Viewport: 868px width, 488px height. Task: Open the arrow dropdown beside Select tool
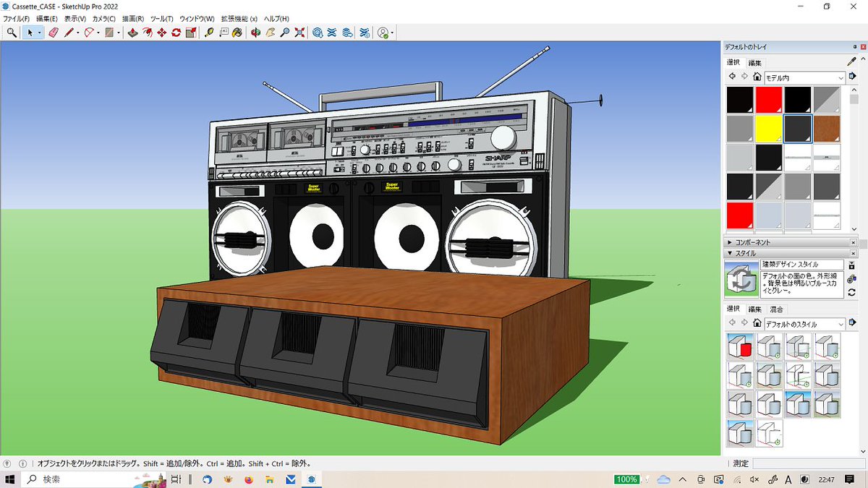(39, 33)
